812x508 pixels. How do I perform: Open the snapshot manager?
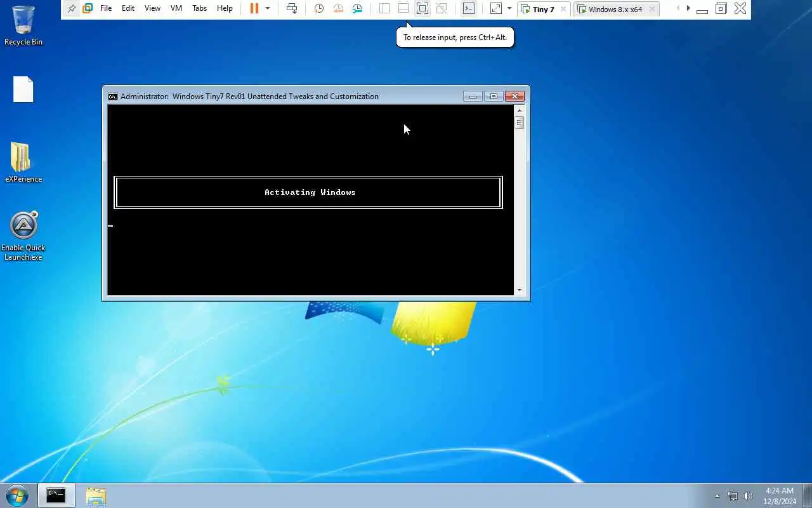[358, 8]
